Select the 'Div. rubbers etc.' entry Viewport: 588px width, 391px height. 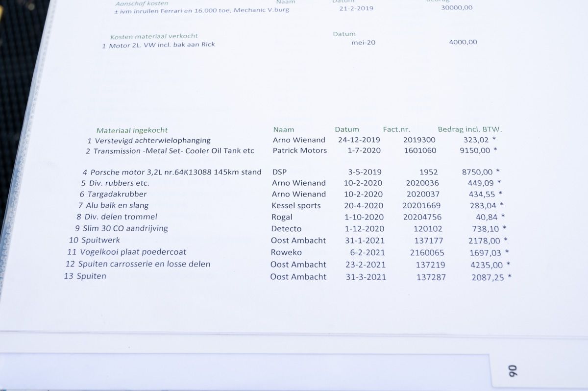(119, 183)
